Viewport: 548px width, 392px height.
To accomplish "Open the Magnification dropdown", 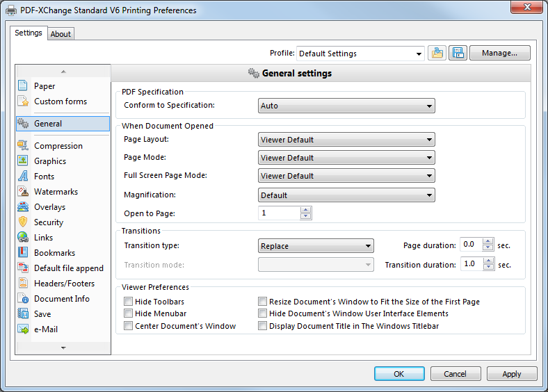I will pyautogui.click(x=346, y=195).
